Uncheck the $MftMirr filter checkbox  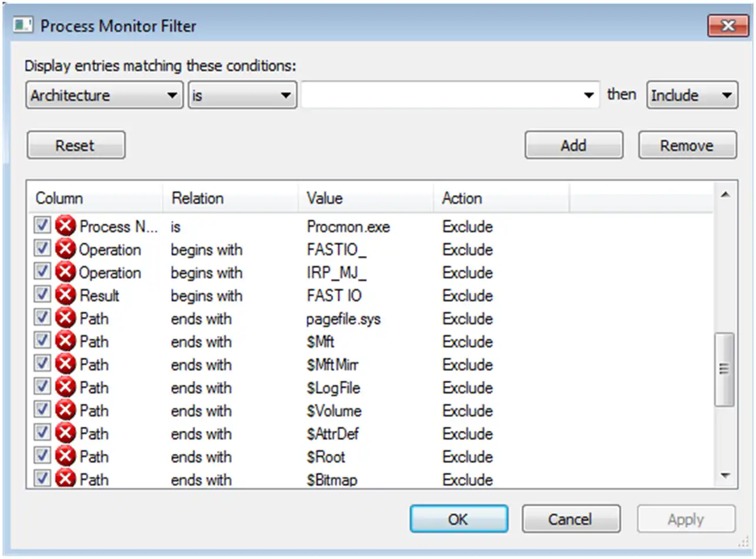pos(42,364)
